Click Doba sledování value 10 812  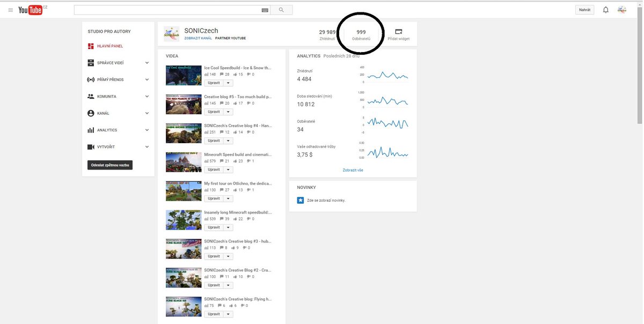click(x=307, y=104)
